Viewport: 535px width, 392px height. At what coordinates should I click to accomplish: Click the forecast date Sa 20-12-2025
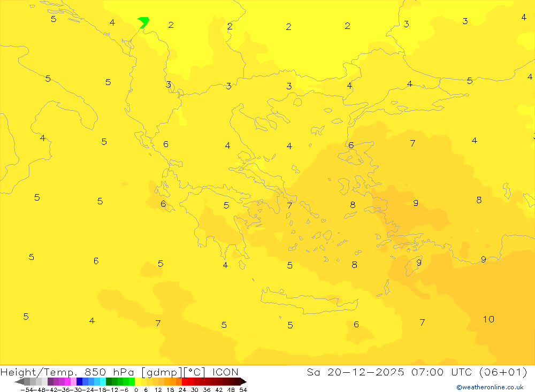click(x=356, y=372)
